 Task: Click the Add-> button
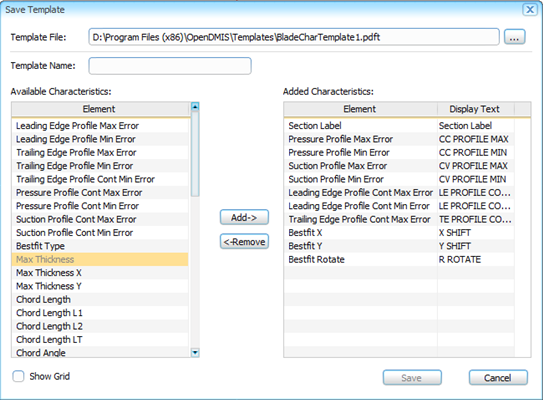coord(244,217)
